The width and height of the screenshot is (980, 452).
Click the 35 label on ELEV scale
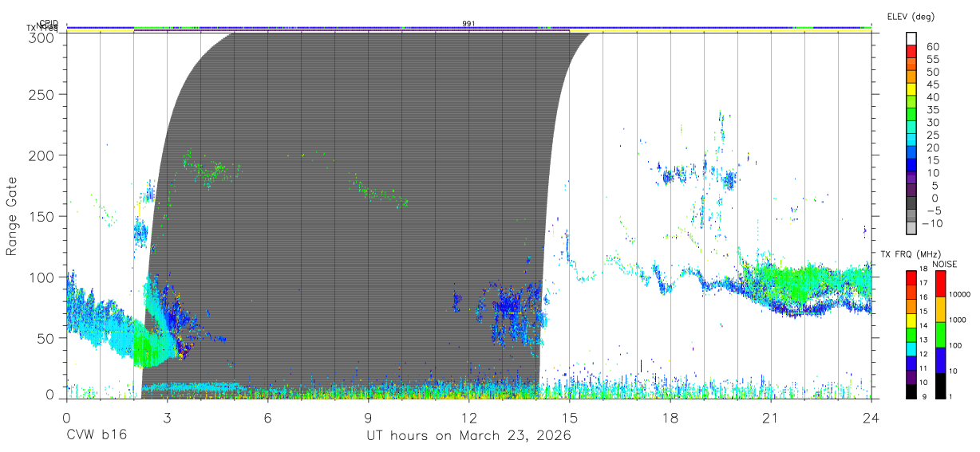coord(932,109)
